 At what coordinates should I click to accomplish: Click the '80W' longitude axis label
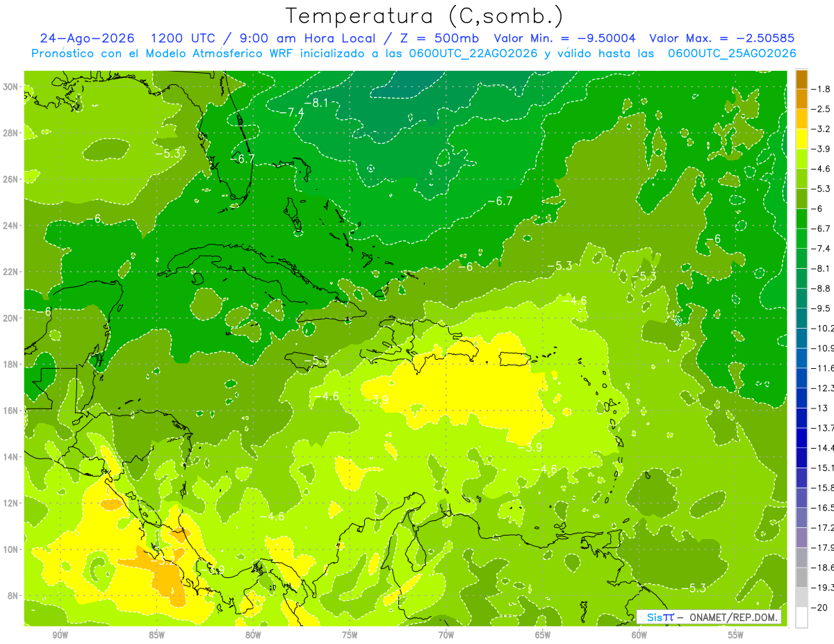pos(253,635)
